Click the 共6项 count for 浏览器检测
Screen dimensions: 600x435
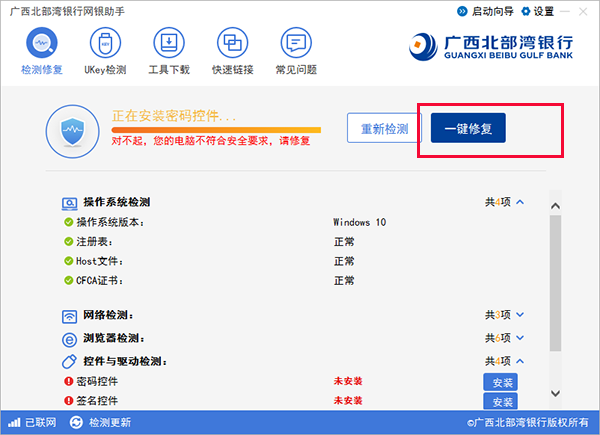click(x=498, y=338)
